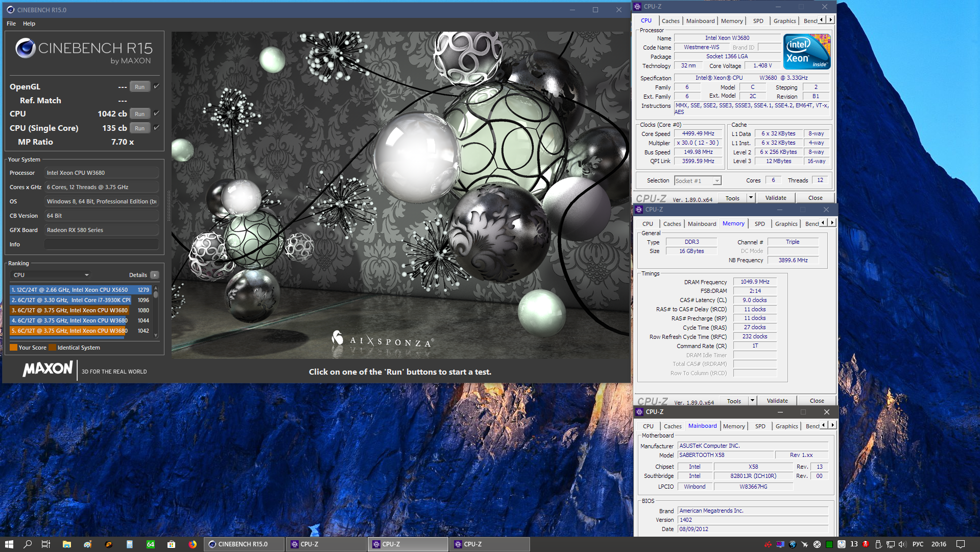The width and height of the screenshot is (980, 552).
Task: Select ranking row 5 Xeon W3680 score 1042
Action: point(81,331)
